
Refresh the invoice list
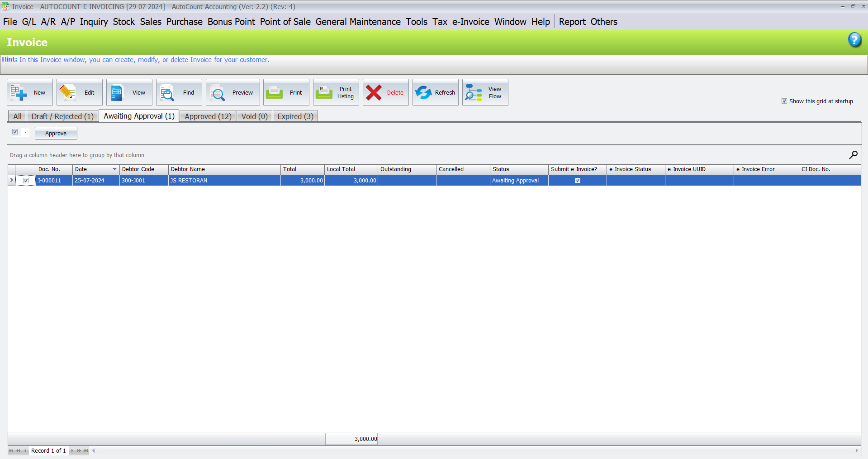435,92
